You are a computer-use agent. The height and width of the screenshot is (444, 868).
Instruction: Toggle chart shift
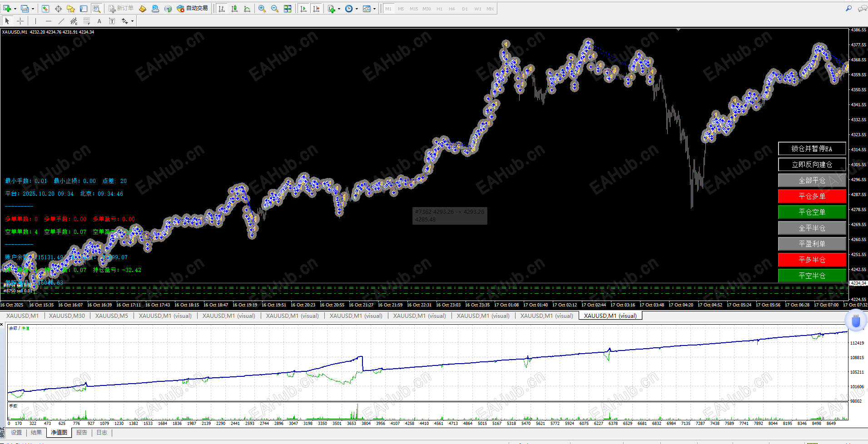point(316,9)
